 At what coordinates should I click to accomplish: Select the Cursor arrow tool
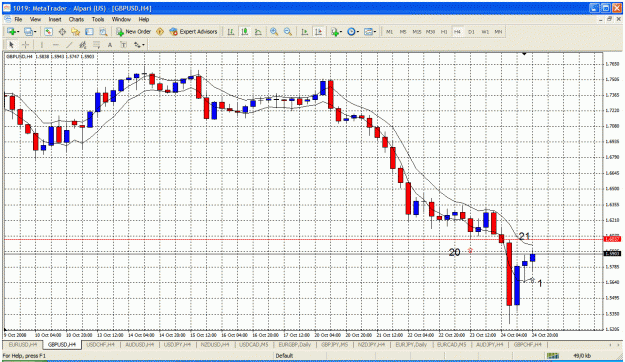(11, 45)
